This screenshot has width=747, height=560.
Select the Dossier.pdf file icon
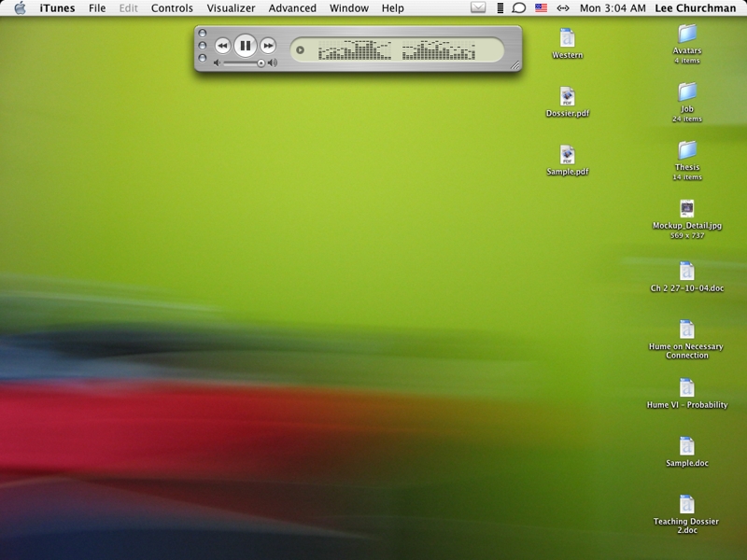[567, 96]
